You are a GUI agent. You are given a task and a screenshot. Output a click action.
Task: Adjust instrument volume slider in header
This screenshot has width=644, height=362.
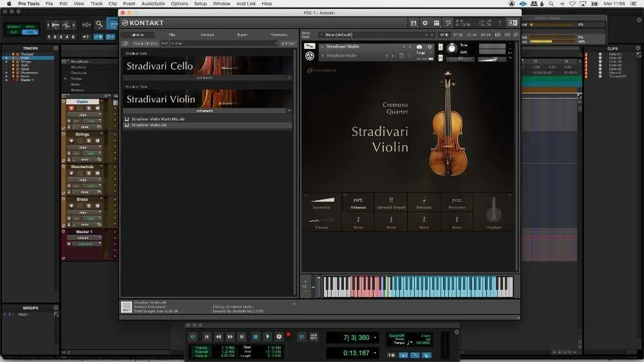(491, 59)
